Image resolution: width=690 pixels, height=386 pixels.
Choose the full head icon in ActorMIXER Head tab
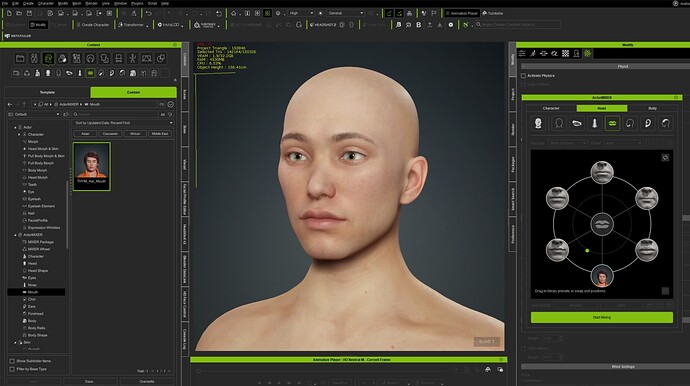pos(538,123)
